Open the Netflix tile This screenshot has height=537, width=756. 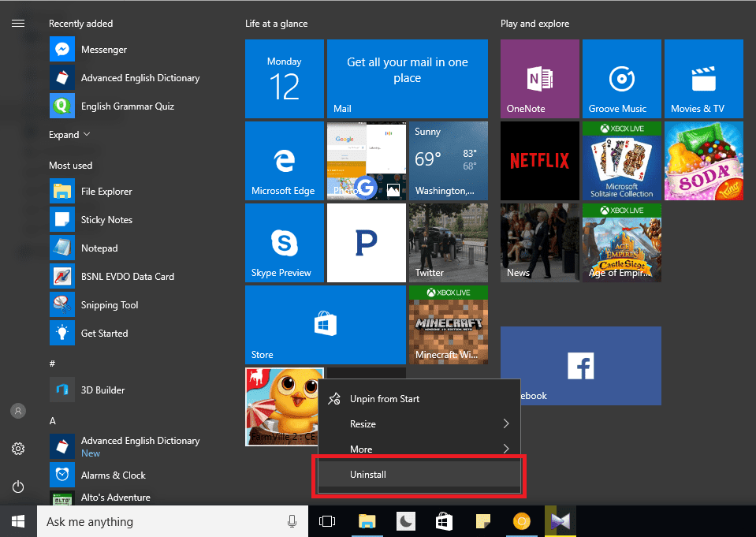540,161
